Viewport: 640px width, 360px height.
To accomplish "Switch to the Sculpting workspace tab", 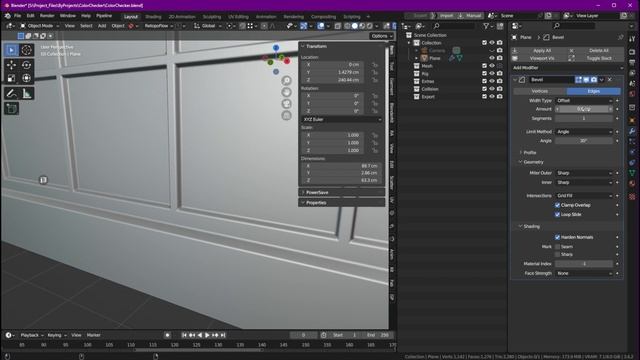I will 212,17.
